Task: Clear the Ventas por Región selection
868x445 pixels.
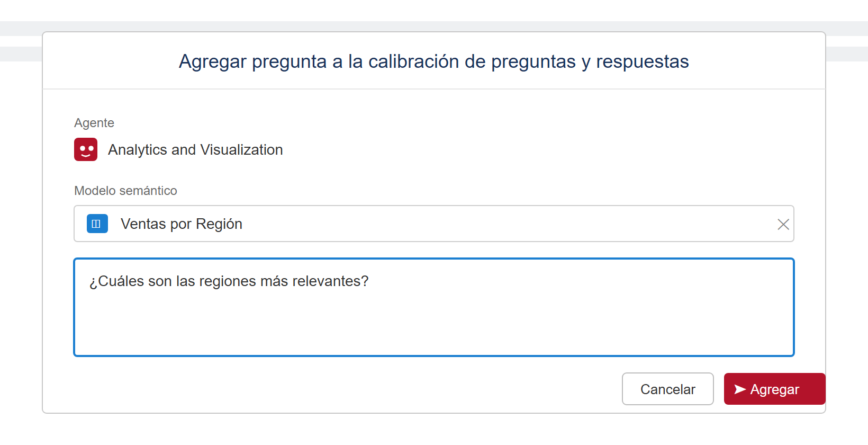Action: (783, 224)
